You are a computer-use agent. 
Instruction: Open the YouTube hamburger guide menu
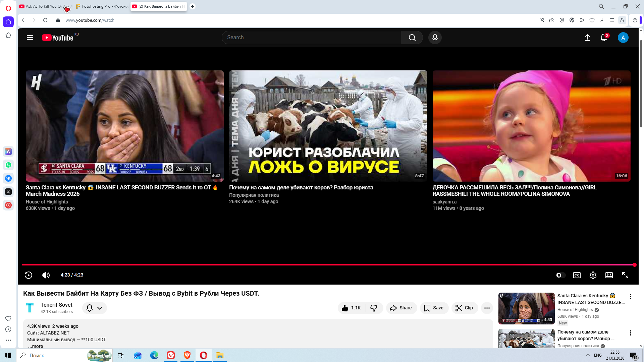click(30, 38)
